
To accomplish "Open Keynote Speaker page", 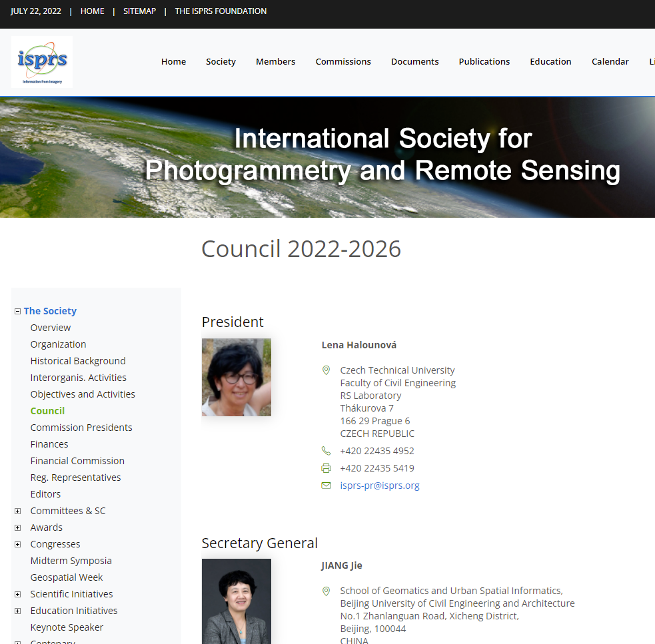I will point(67,628).
